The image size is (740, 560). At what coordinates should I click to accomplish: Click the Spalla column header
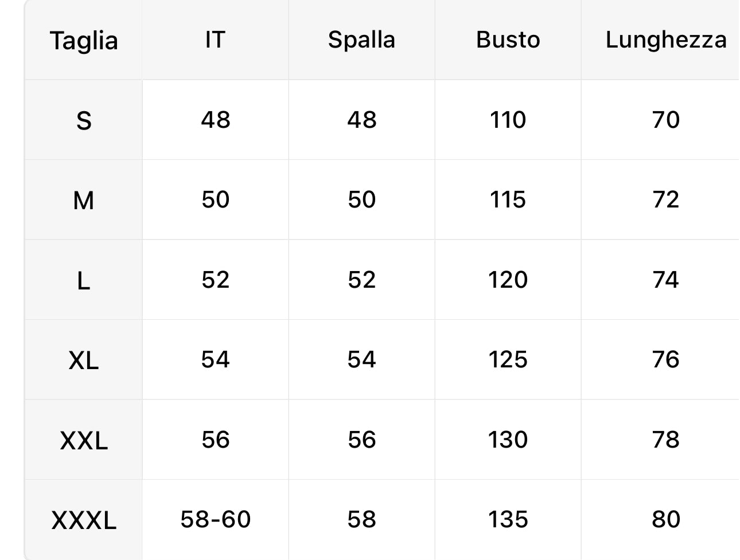pyautogui.click(x=361, y=40)
